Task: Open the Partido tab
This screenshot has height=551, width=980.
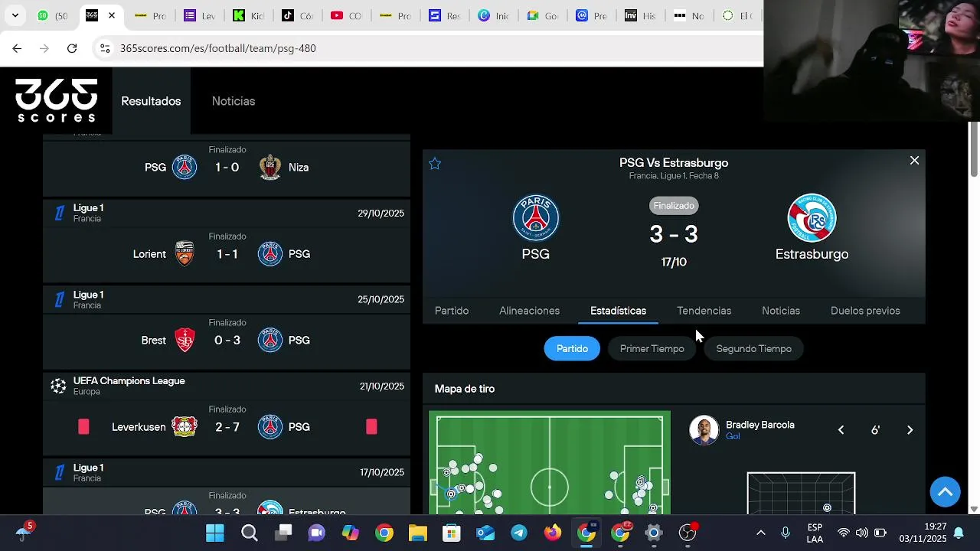Action: coord(452,311)
